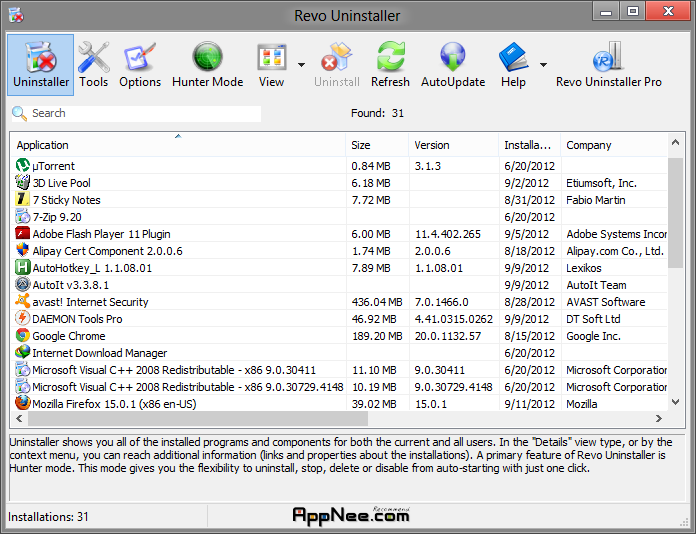Select the DAEMON Tools Pro icon

(23, 318)
